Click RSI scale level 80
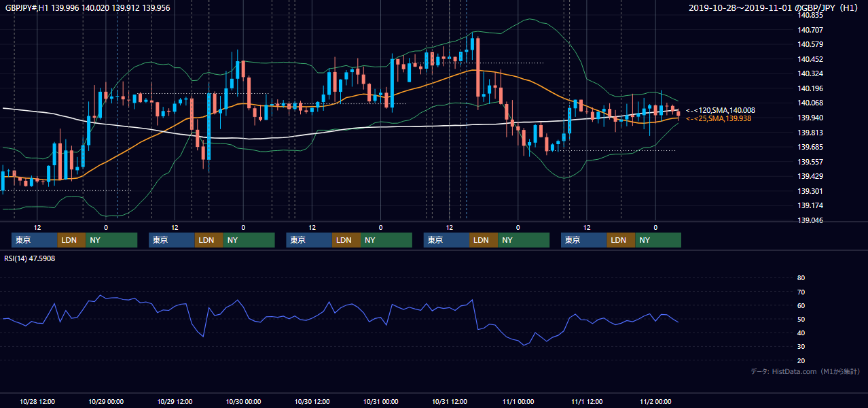The height and width of the screenshot is (408, 868). coord(801,278)
